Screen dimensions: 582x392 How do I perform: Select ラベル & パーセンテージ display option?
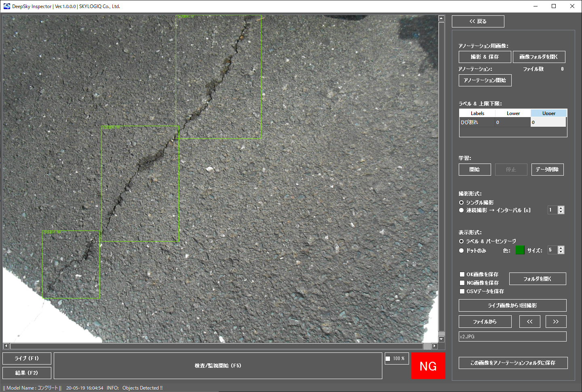(461, 241)
